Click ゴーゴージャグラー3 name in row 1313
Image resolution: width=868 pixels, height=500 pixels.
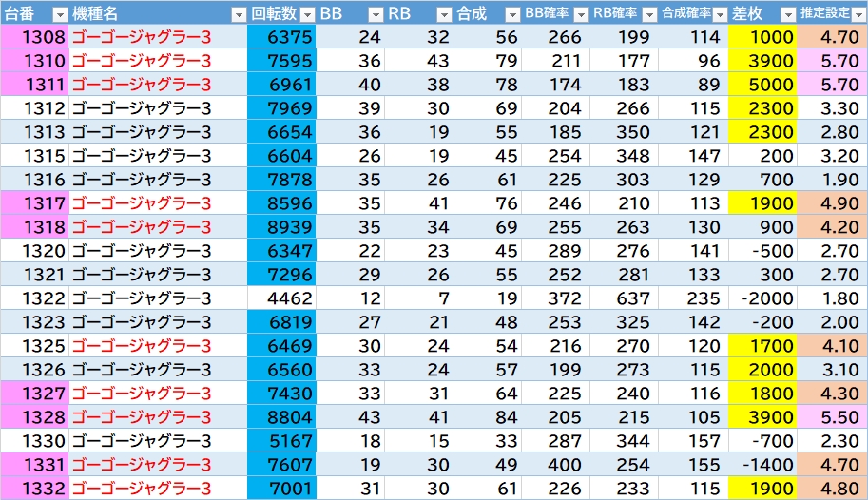click(x=142, y=132)
